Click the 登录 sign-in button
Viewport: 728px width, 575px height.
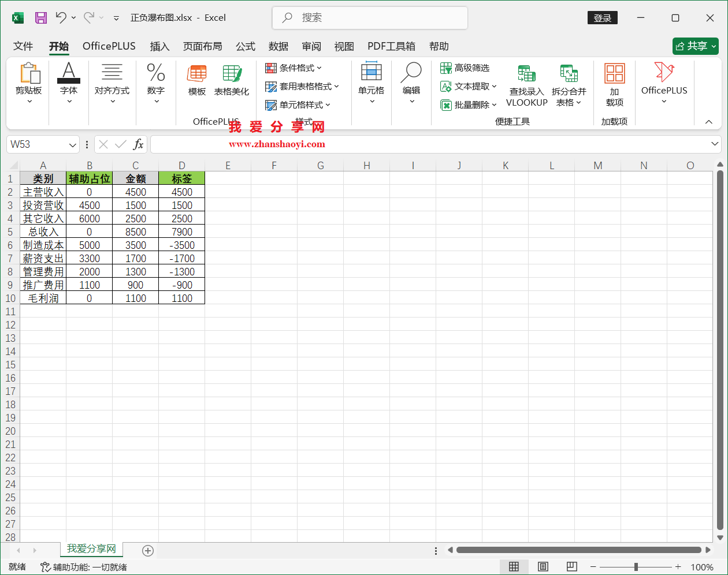point(603,18)
